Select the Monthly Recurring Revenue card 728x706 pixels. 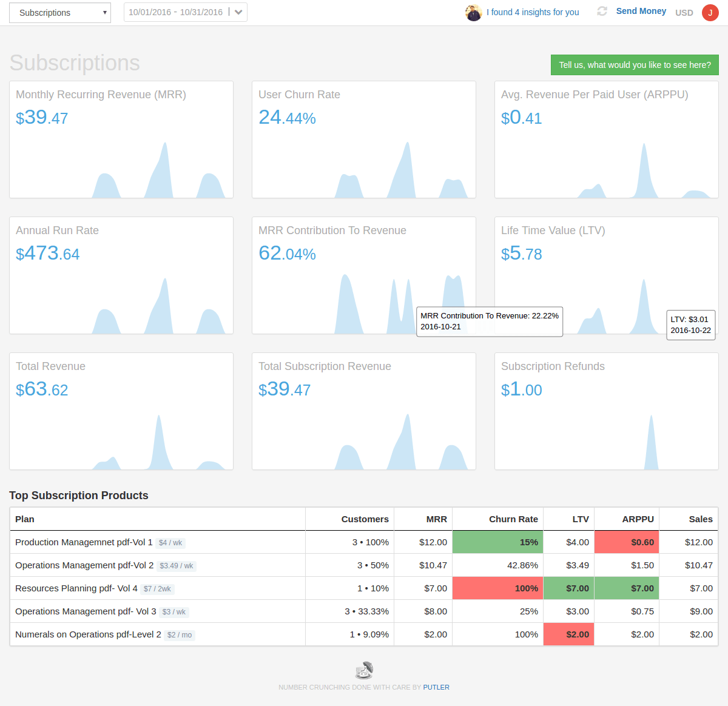coord(121,140)
